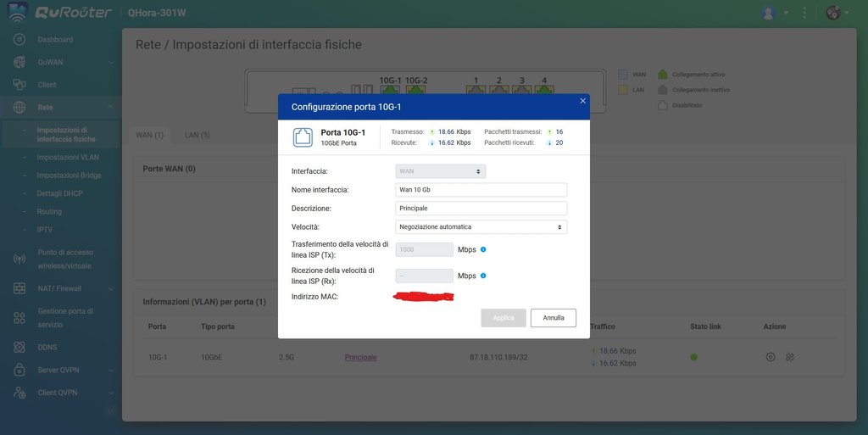Click the info icon beside Tx Mbps
Screen dimensions: 868x435
click(483, 249)
